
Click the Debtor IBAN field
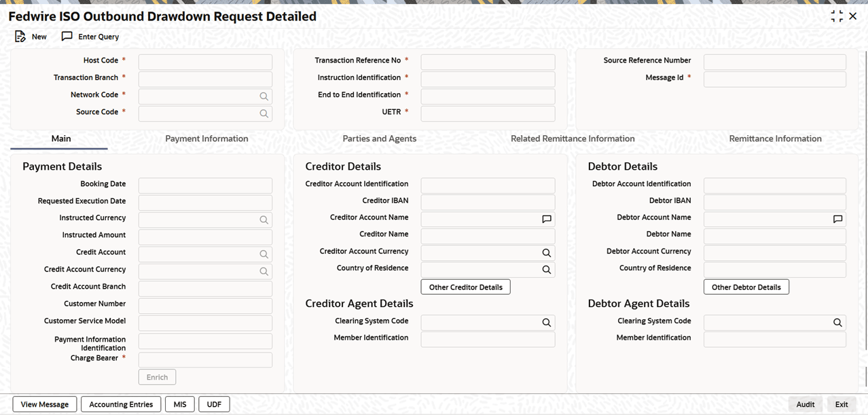coord(775,202)
